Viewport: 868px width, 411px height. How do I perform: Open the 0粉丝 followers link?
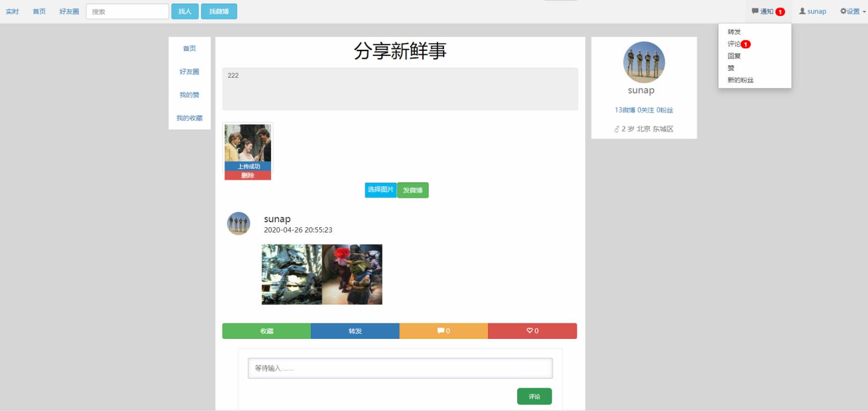point(665,110)
